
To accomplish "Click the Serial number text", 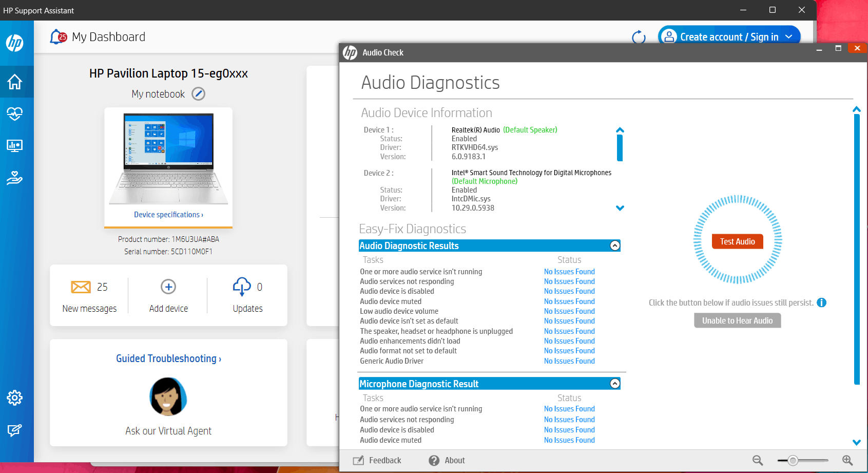I will (x=168, y=252).
